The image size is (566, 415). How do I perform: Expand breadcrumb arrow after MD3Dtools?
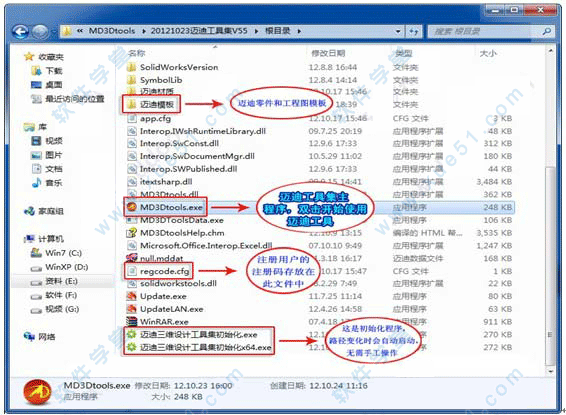(x=144, y=31)
